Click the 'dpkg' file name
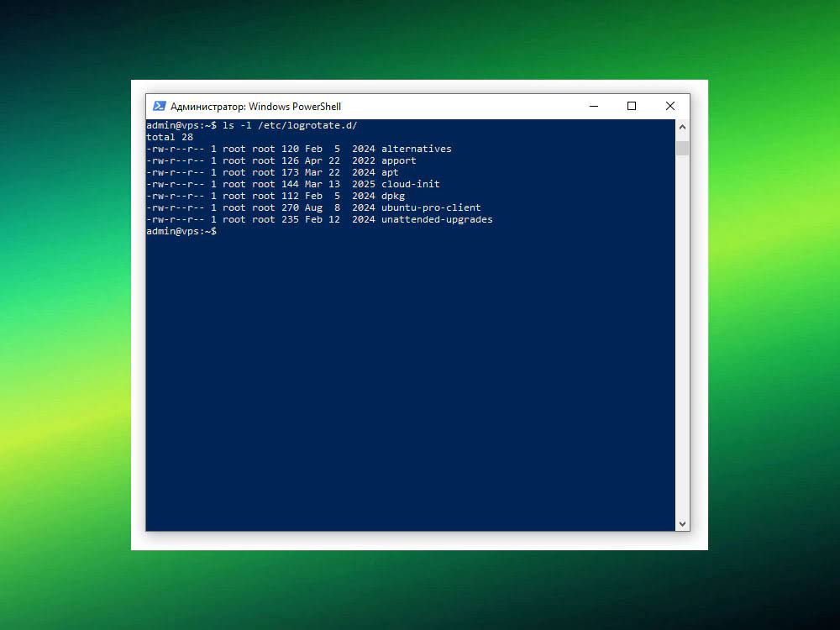The width and height of the screenshot is (840, 630). click(392, 196)
